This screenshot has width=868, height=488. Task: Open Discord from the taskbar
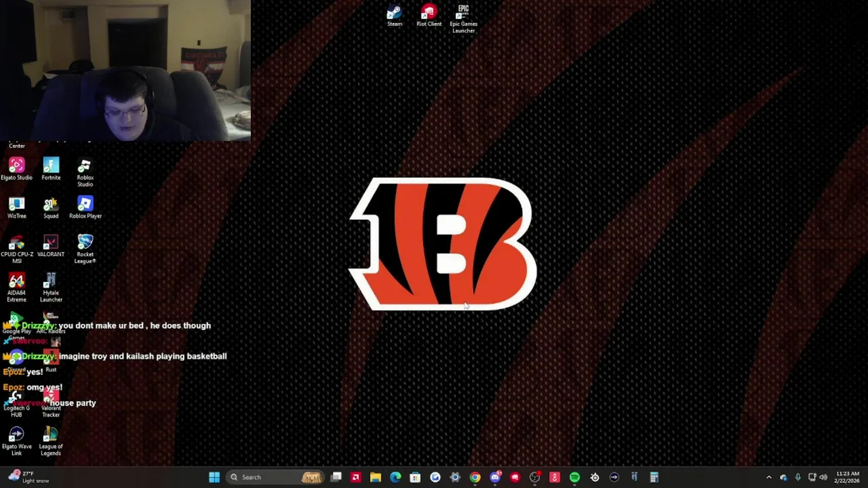tap(495, 477)
